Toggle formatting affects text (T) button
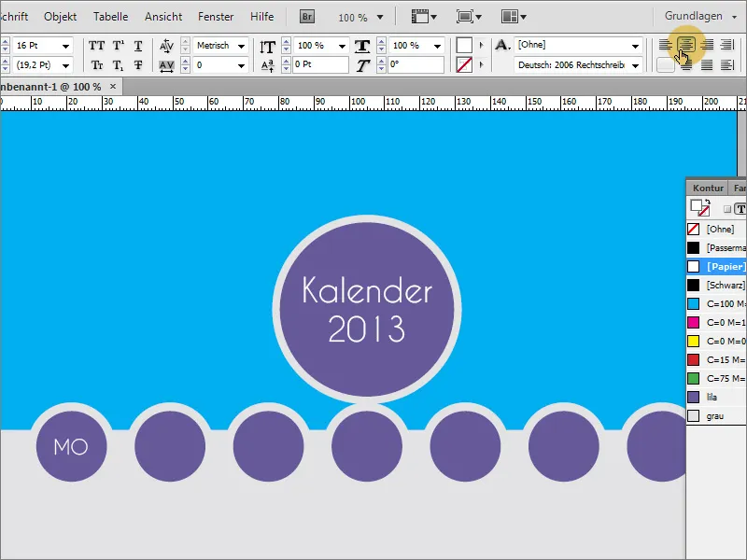747x560 pixels. click(740, 208)
